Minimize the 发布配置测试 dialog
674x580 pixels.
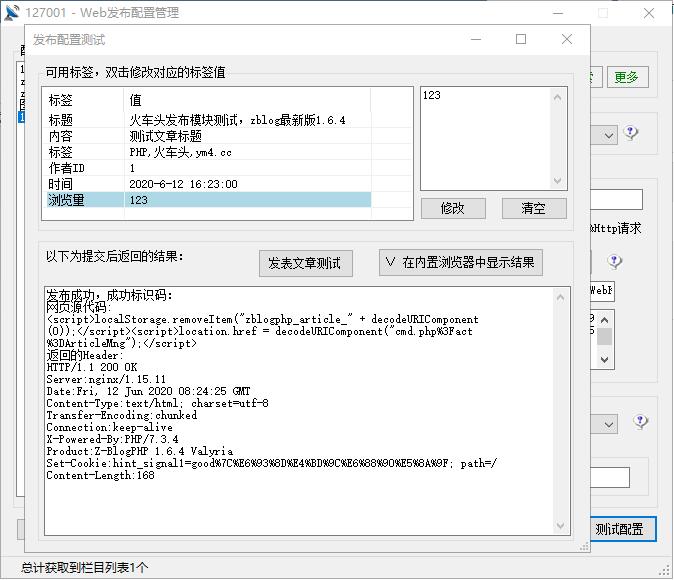[476, 40]
